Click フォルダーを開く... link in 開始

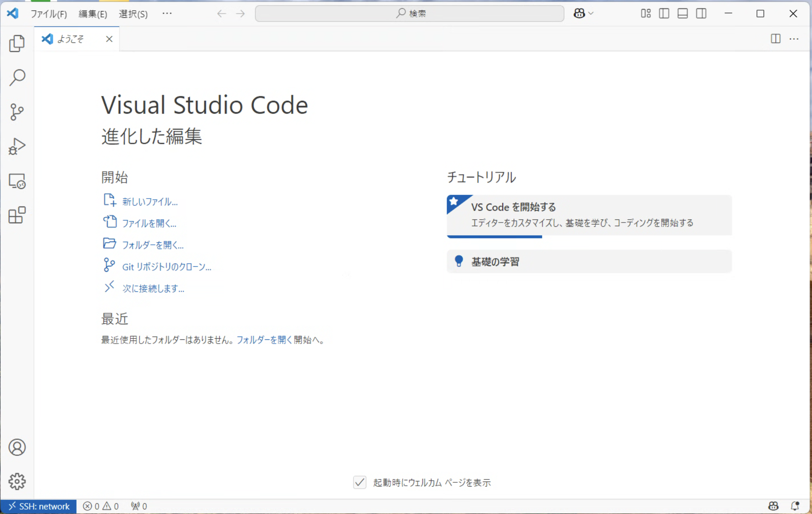click(153, 245)
